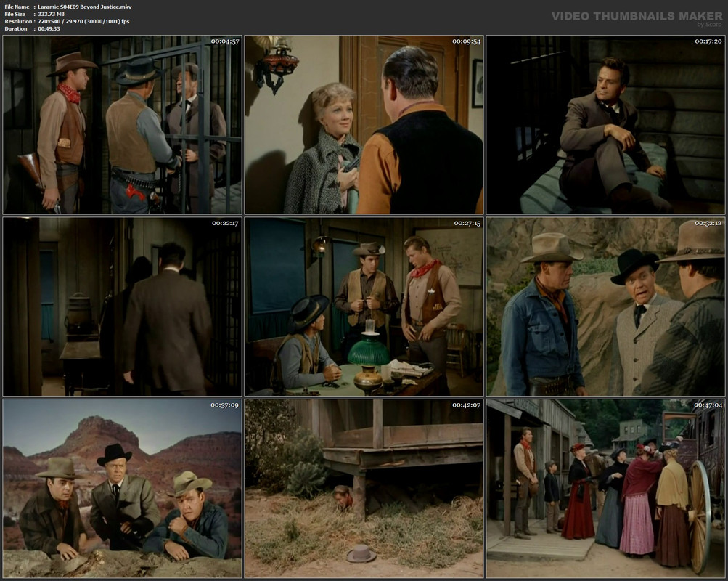Screen dimensions: 728x581
Task: Select the thumbnail timestamped 00:42:07
Action: coord(364,489)
